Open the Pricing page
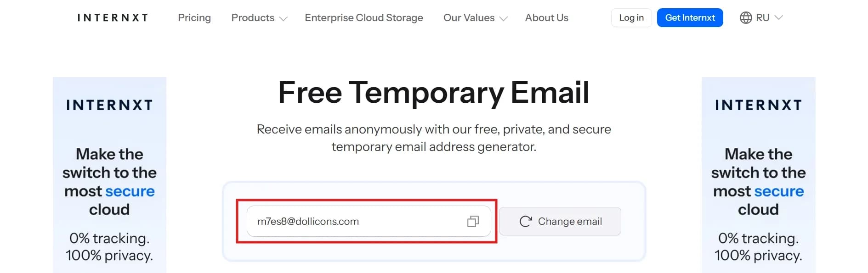Screen dimensions: 868x273 pyautogui.click(x=194, y=17)
